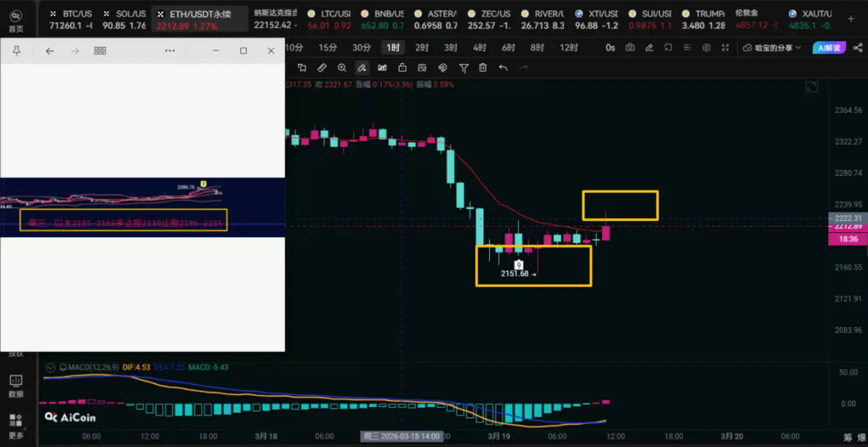The height and width of the screenshot is (447, 868).
Task: Select the ETH/USDT永续 tab
Action: pyautogui.click(x=199, y=19)
